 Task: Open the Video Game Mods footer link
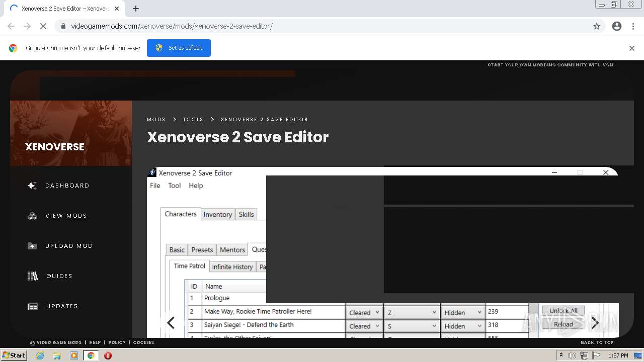(x=56, y=342)
